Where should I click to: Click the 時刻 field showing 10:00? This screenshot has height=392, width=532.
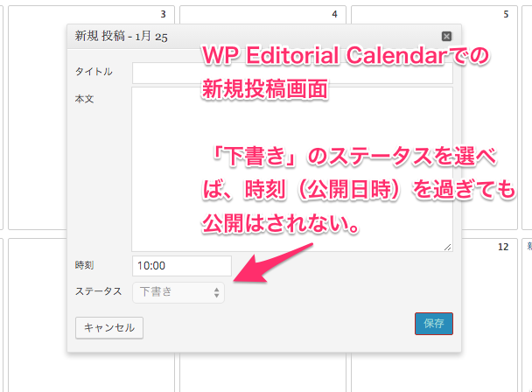182,266
